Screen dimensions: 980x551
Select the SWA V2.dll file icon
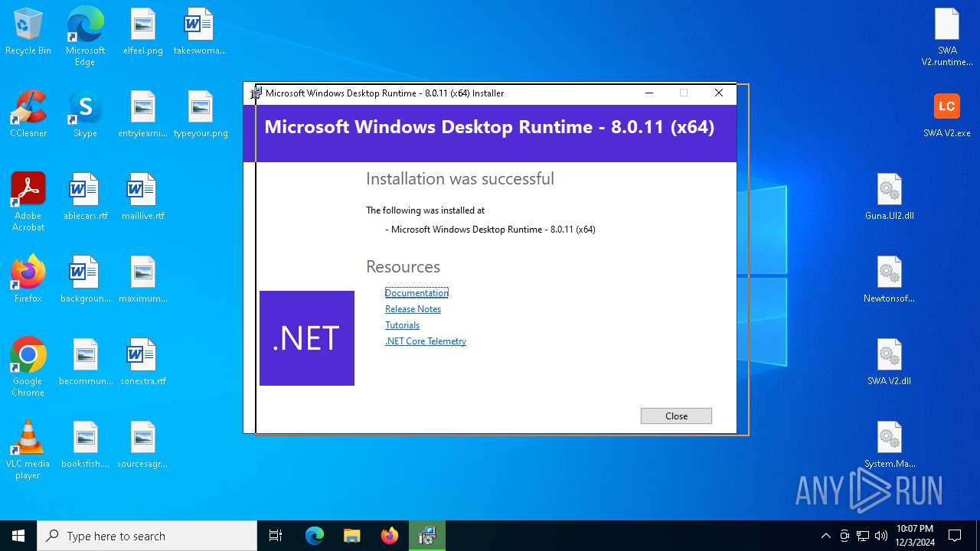[x=890, y=363]
